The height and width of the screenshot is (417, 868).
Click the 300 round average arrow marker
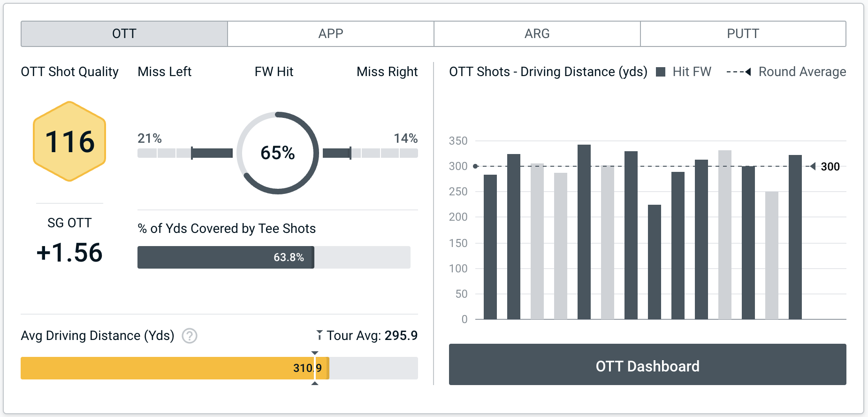[813, 166]
